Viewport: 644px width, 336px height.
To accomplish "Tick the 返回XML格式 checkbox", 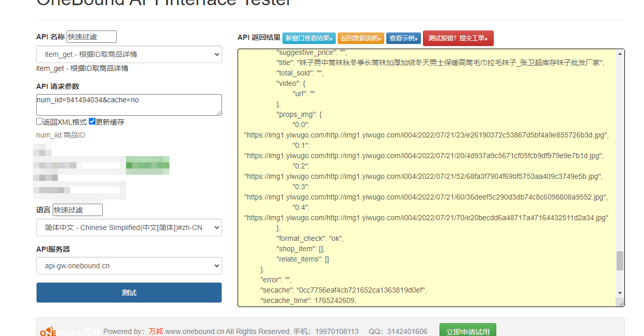I will tap(39, 121).
